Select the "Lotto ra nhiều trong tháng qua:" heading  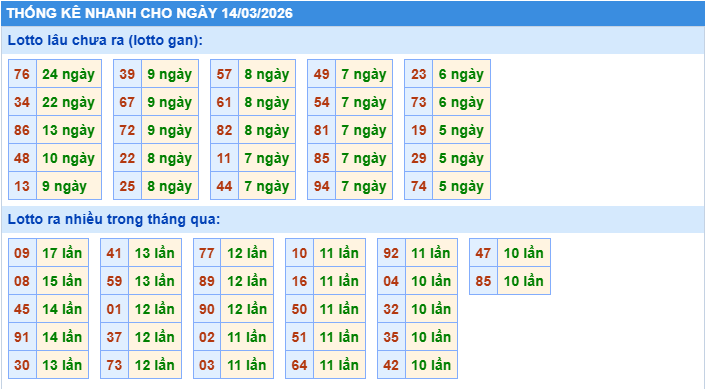click(114, 219)
